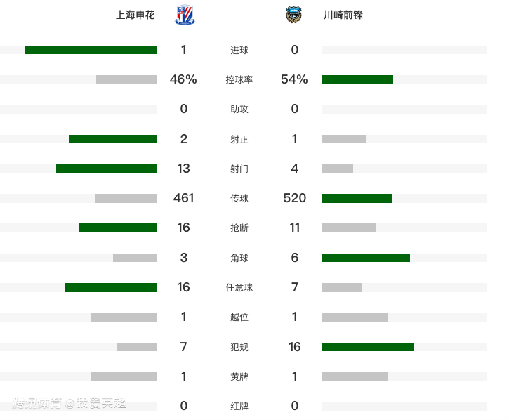The height and width of the screenshot is (420, 509).
Task: Click Shanghai Shenhua's green 射门 bar
Action: click(106, 169)
